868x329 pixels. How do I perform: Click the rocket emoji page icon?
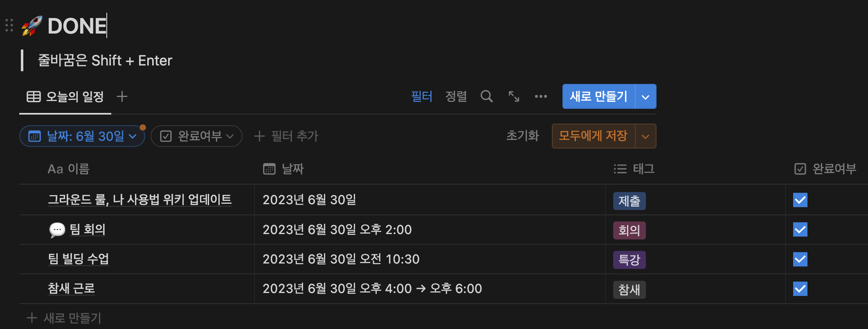32,26
